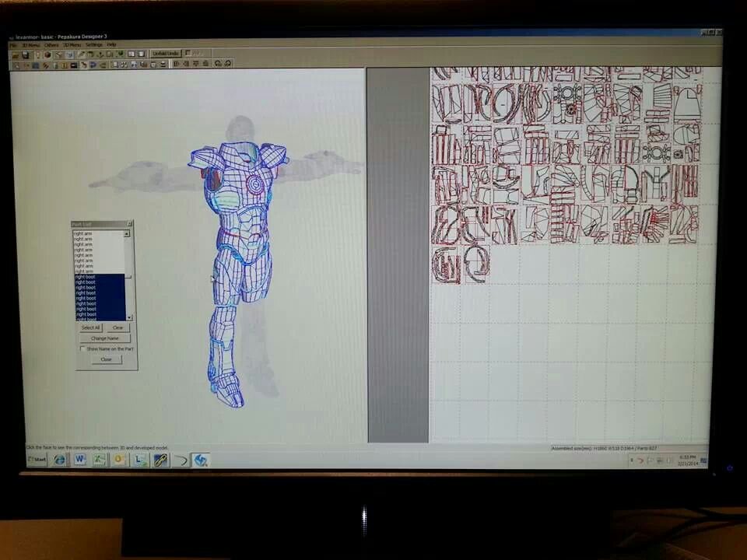Open Outlook from the taskbar
This screenshot has width=747, height=560.
[x=119, y=460]
